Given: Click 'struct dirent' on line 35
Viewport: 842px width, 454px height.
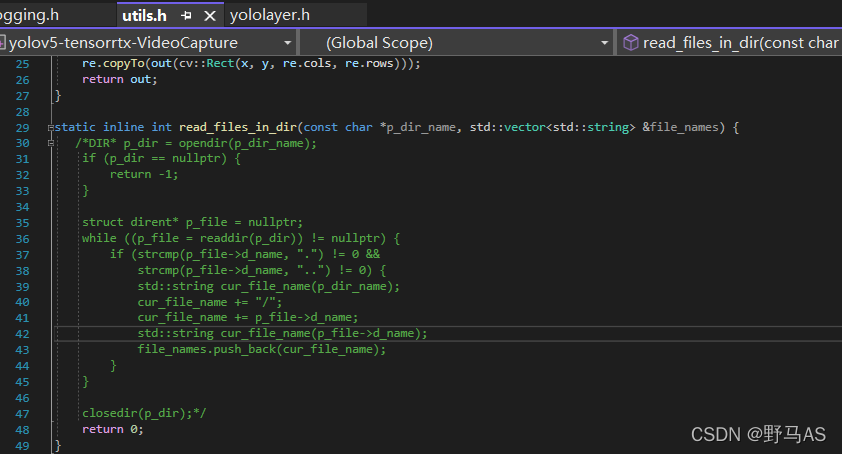Looking at the screenshot, I should click(130, 222).
